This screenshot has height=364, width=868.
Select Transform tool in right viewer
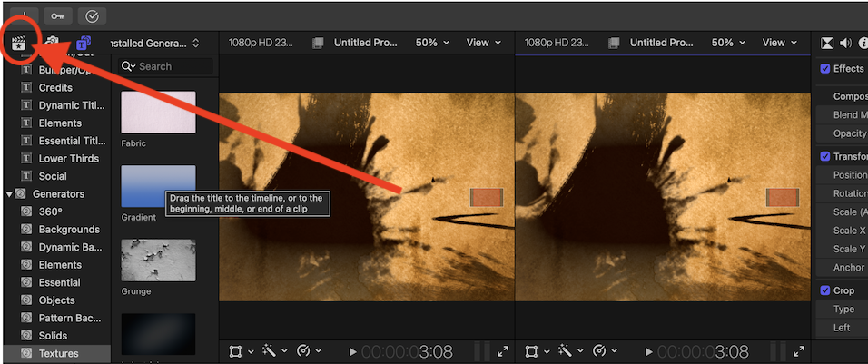531,350
